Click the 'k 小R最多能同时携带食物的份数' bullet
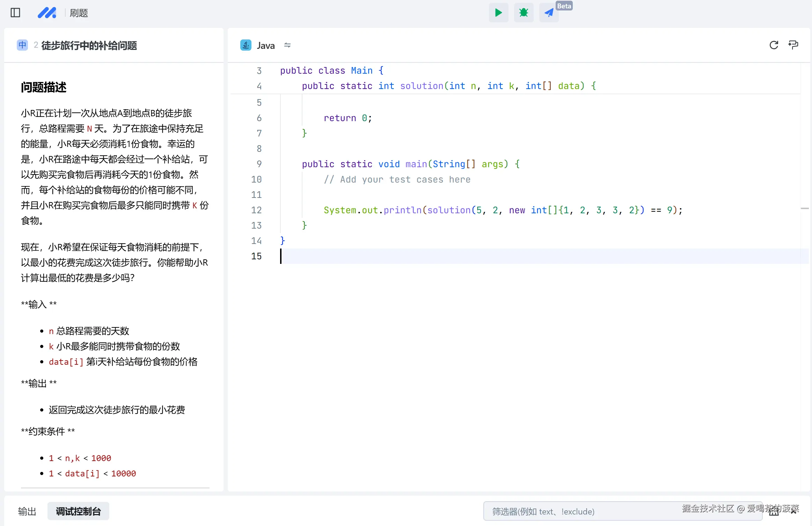The image size is (812, 526). pyautogui.click(x=114, y=346)
